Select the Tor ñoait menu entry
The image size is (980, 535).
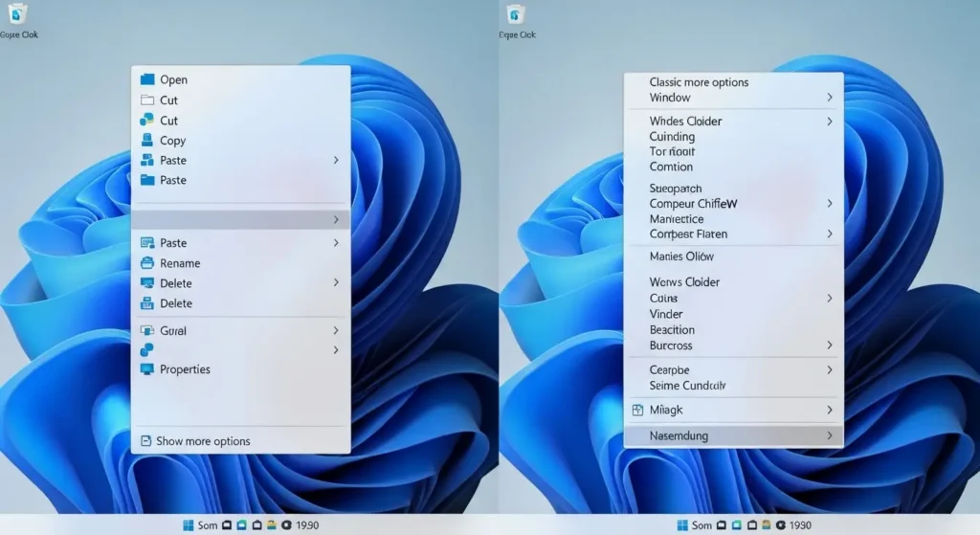[733, 151]
